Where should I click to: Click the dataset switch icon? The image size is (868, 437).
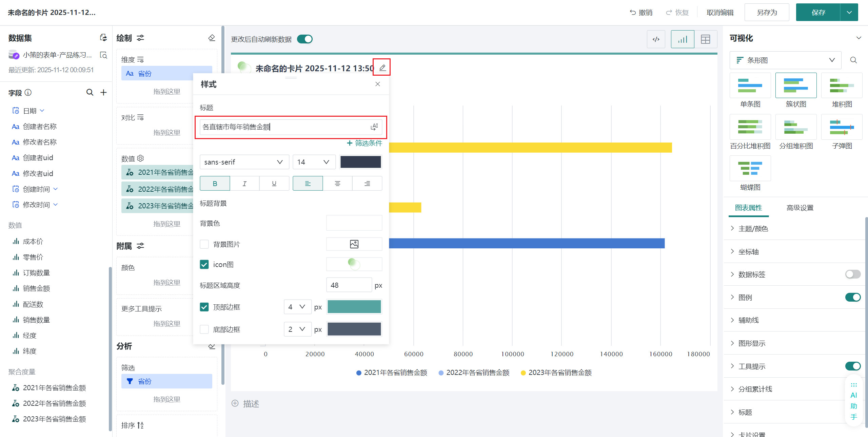[103, 38]
